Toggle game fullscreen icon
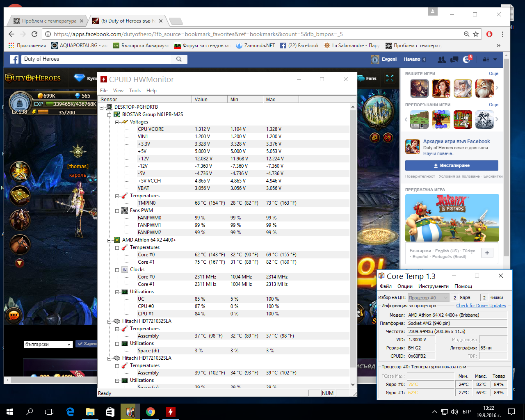 coord(390,78)
